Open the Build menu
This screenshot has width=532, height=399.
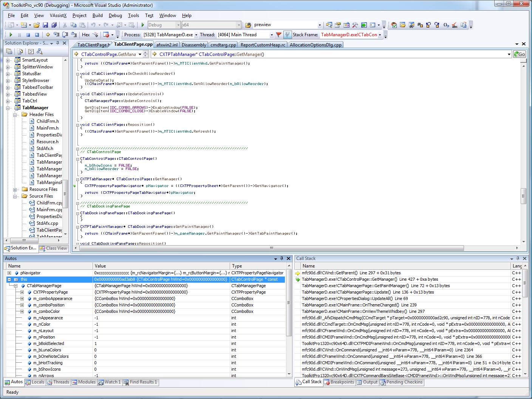97,15
